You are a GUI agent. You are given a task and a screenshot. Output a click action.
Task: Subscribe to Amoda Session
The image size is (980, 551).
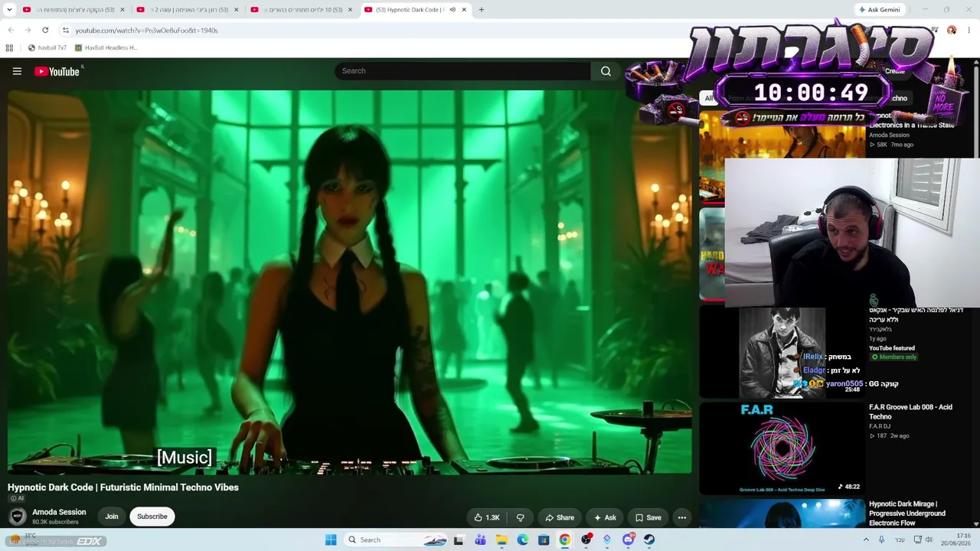152,517
